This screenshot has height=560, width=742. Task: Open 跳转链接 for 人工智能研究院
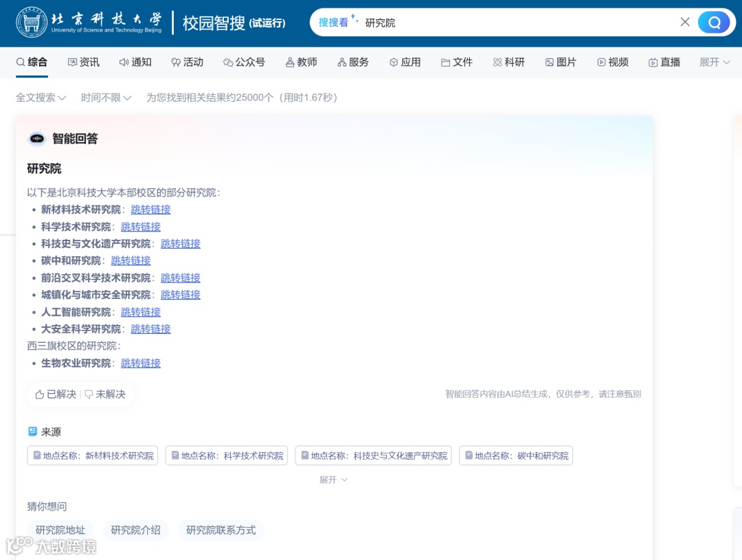coord(141,312)
